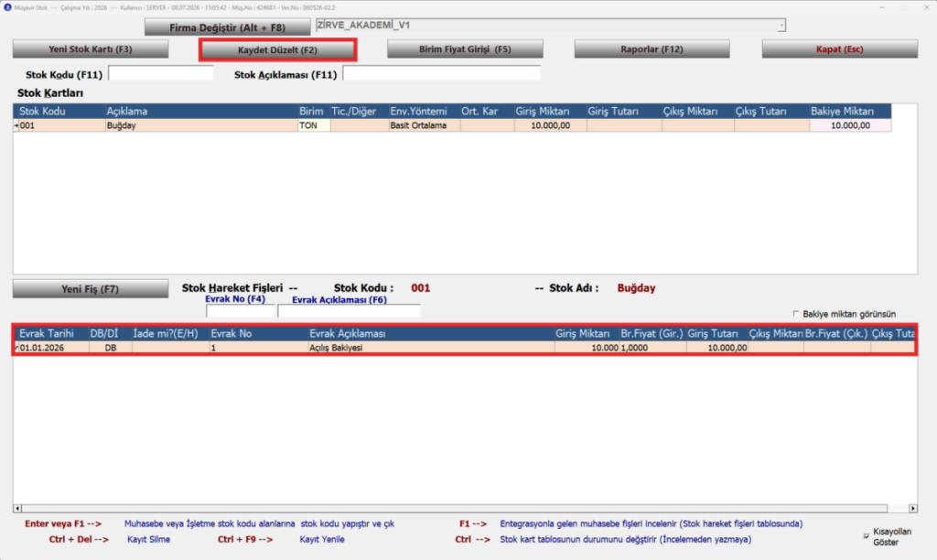Click 'Basit Ortalama' inventory method cell

point(425,125)
